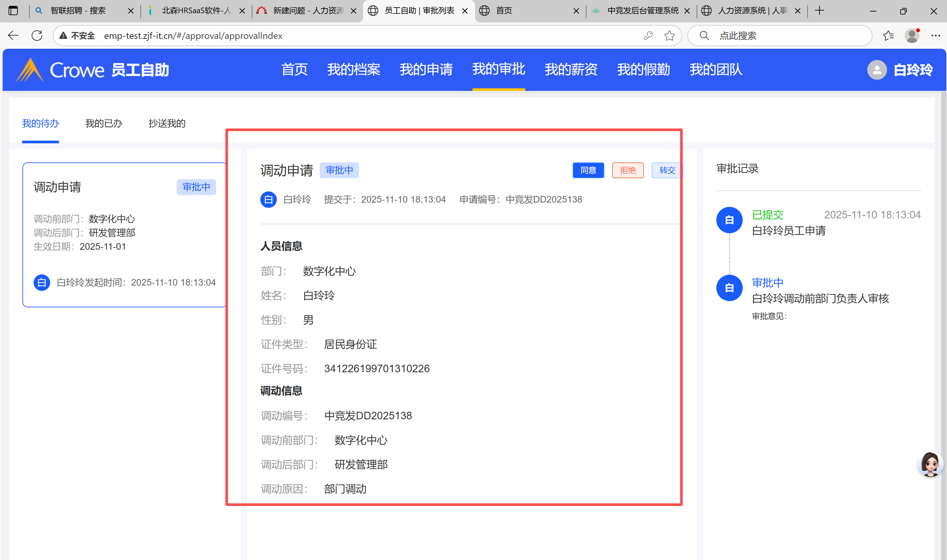Screen dimensions: 947x560
Task: Select the 调动申请 card in pending list
Action: coord(124,234)
